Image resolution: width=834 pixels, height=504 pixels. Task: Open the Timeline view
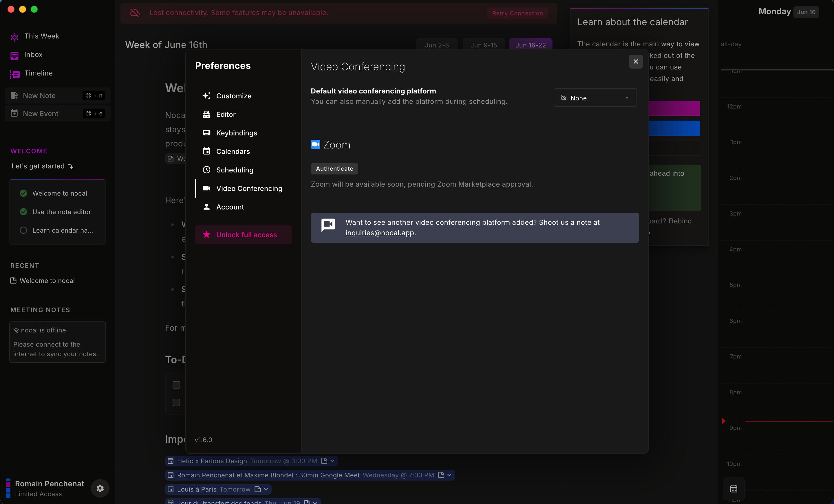(x=38, y=73)
